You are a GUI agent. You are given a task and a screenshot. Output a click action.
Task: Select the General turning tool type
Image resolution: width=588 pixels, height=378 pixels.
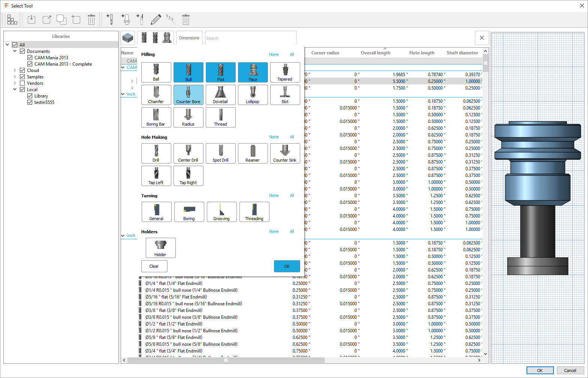tap(157, 212)
